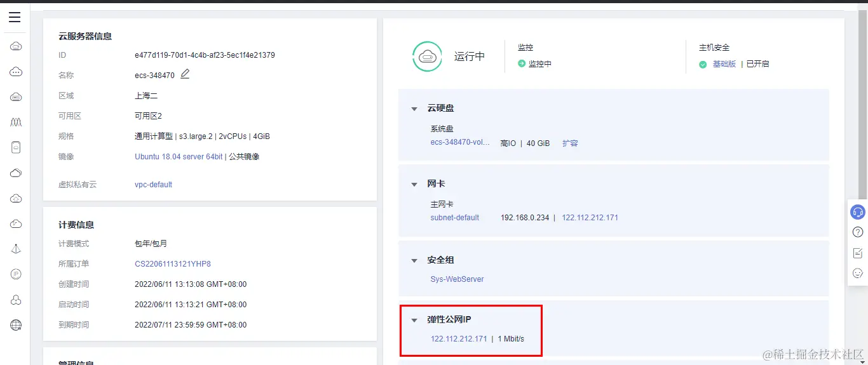This screenshot has width=868, height=365.
Task: Click the 上海二 region value
Action: pos(146,96)
